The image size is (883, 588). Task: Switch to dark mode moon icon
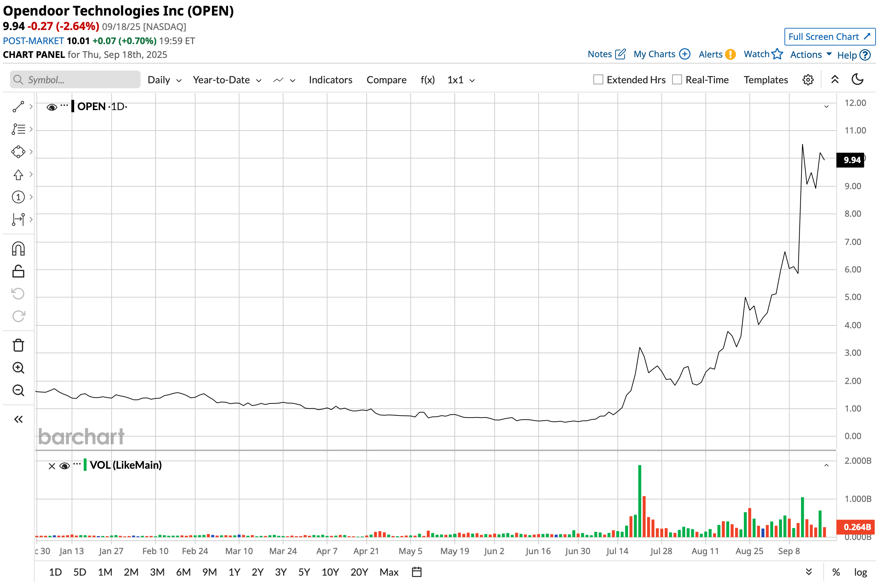(857, 79)
